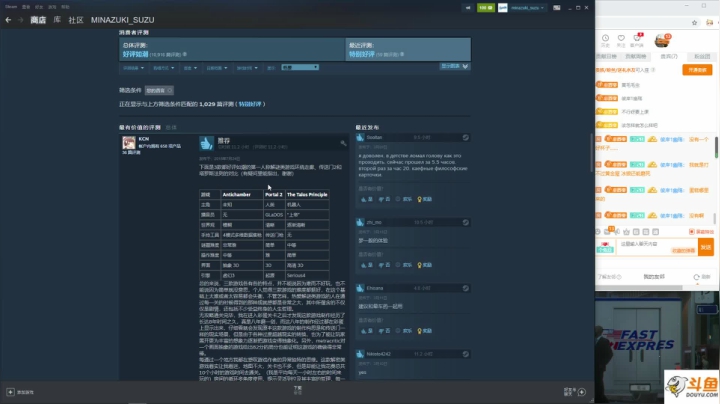Click the thumbs-up recommend icon on KCN review
Screen dimensions: 720x404
[x=206, y=143]
